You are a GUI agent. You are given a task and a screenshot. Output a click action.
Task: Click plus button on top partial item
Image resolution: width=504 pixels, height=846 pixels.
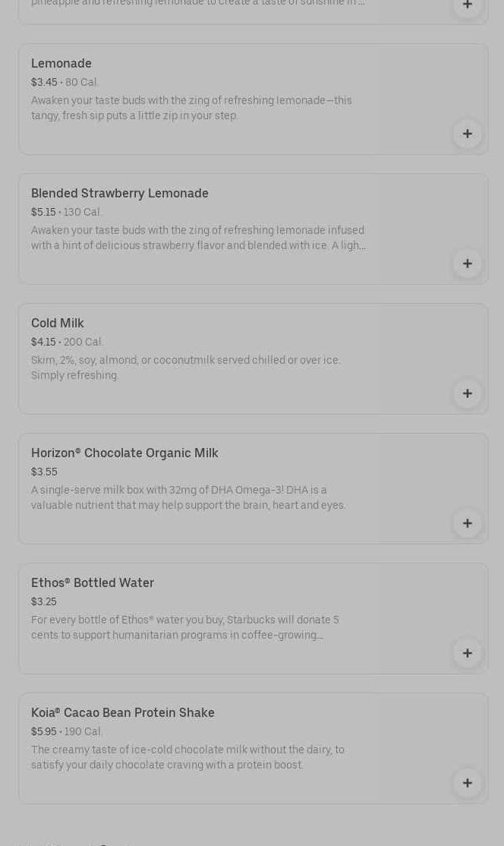467,5
